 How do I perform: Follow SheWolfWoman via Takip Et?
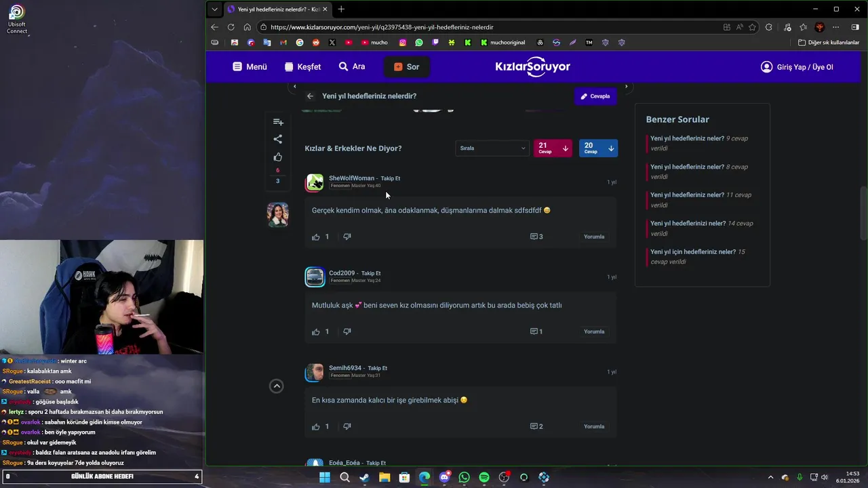point(390,178)
